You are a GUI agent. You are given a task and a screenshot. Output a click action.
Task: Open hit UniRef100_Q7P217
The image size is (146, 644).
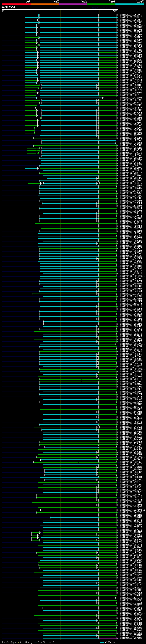point(131,321)
